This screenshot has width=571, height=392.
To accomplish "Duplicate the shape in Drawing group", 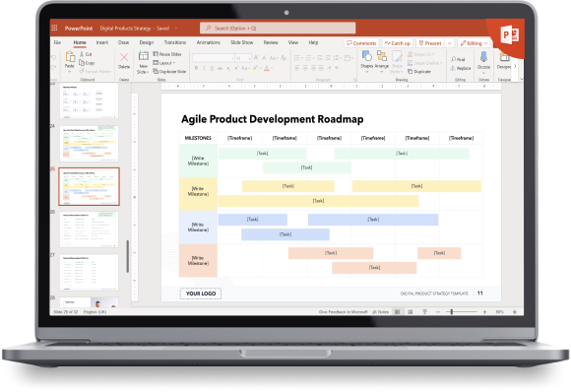I will [x=419, y=71].
